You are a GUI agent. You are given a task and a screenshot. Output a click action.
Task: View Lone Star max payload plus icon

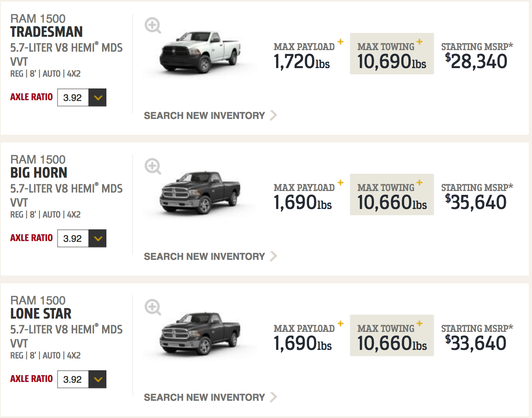tap(341, 323)
